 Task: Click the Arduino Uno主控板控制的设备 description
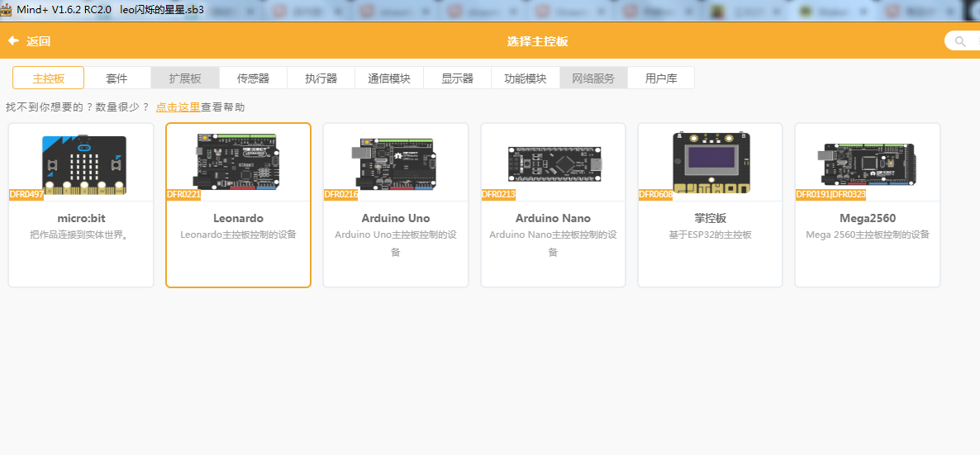pos(396,244)
